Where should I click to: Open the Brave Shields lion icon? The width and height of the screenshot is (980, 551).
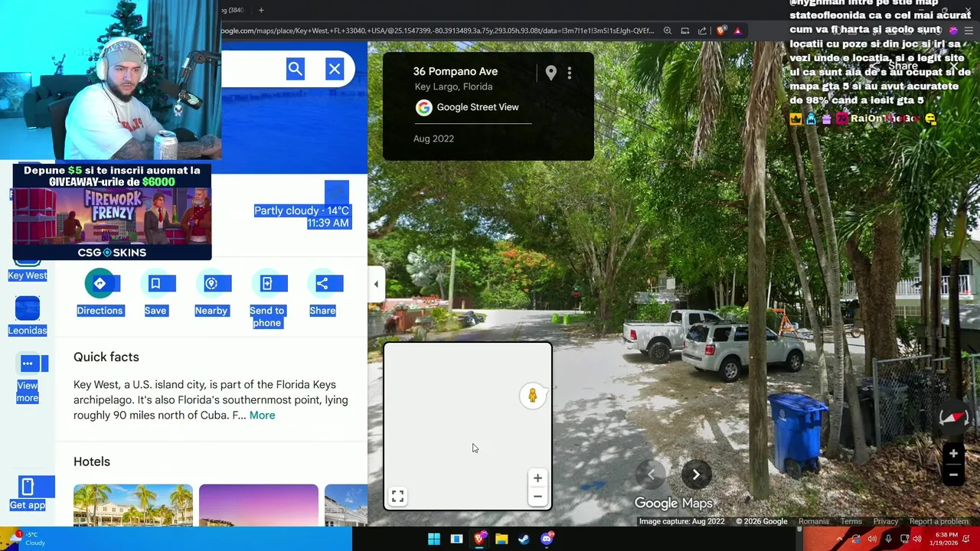(x=721, y=31)
